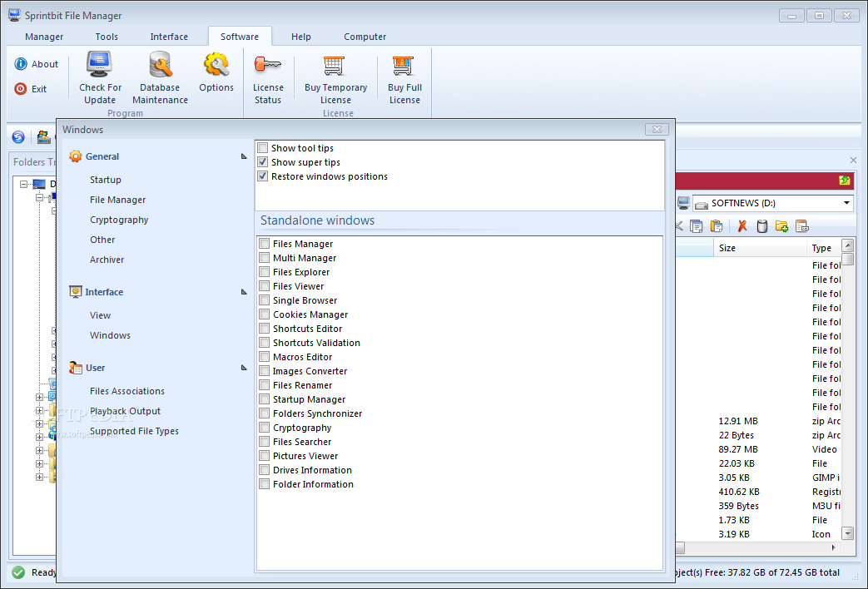Viewport: 868px width, 589px height.
Task: Open the SOFTNEWS (D:) drive dropdown
Action: point(846,203)
